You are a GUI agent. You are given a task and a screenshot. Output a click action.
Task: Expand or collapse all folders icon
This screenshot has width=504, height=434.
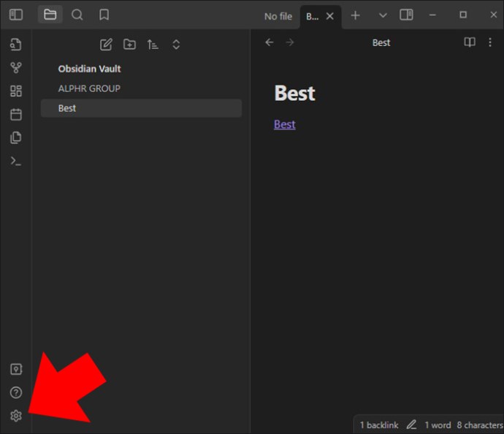pyautogui.click(x=176, y=45)
